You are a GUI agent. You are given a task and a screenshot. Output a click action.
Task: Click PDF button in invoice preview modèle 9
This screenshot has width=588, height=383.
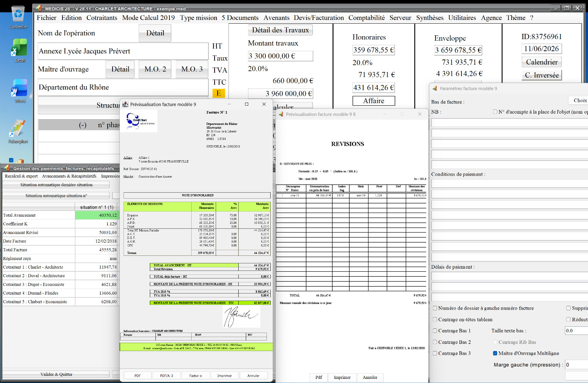[x=138, y=375]
